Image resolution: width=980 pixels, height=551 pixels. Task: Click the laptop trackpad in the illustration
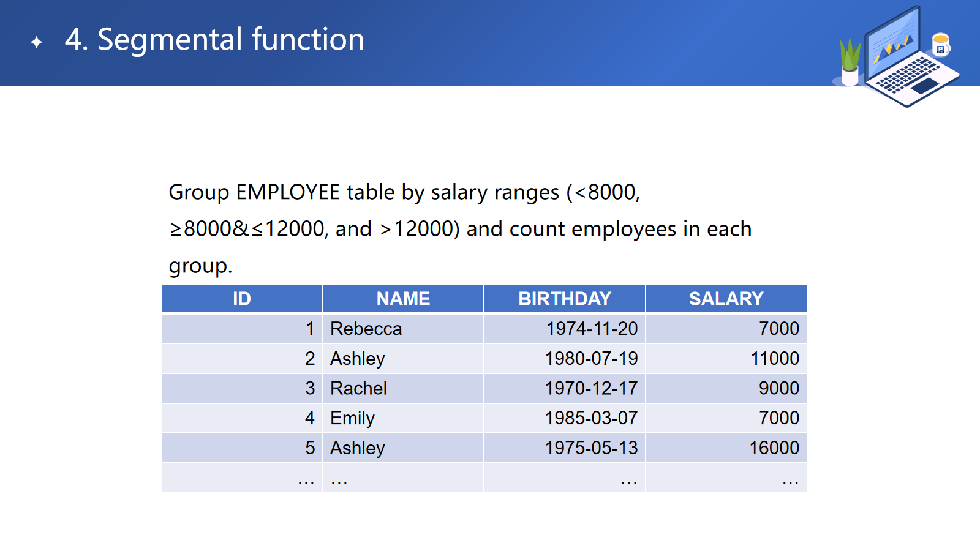click(x=925, y=86)
